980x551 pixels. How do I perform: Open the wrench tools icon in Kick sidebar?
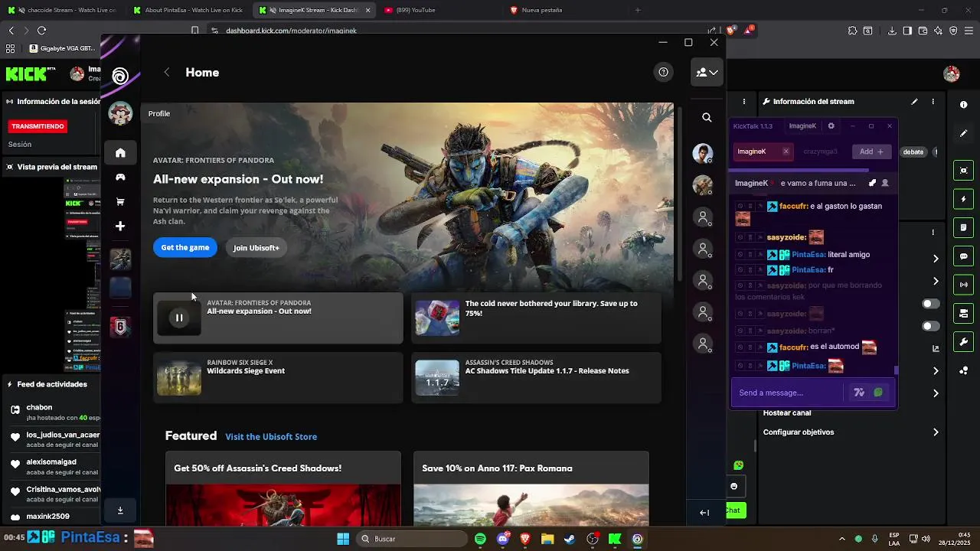point(964,341)
